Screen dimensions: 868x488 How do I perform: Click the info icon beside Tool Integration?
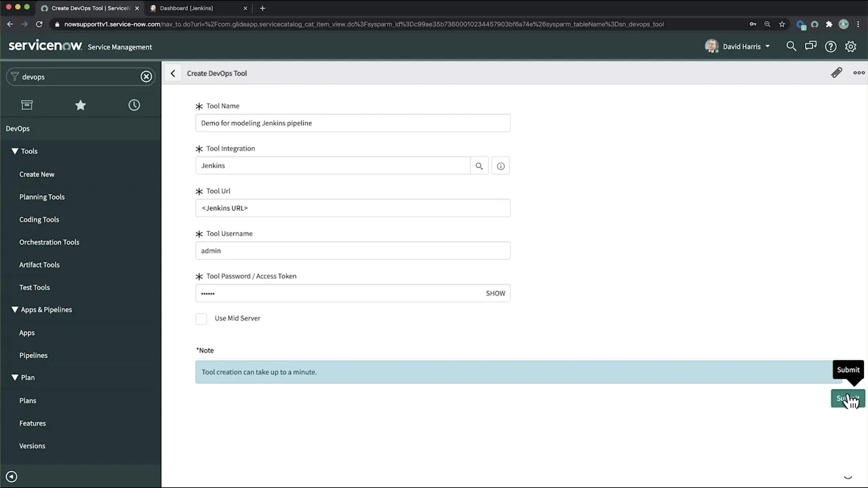pos(500,166)
